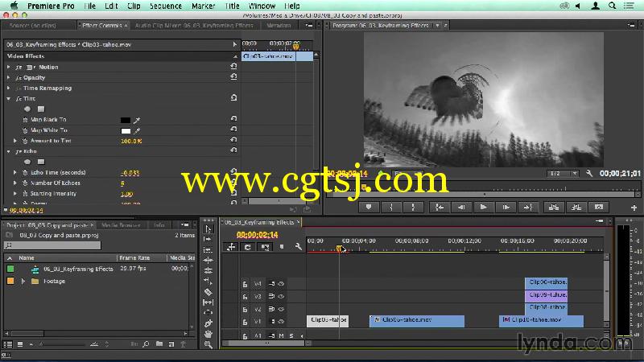This screenshot has height=362, width=644.
Task: Toggle lock on track V4
Action: (245, 284)
